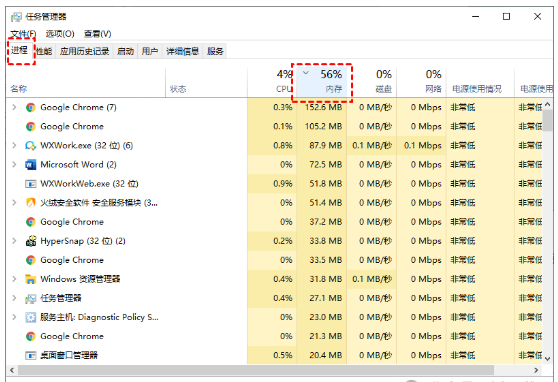Expand HyperSnap (32 位) process group

[14, 241]
